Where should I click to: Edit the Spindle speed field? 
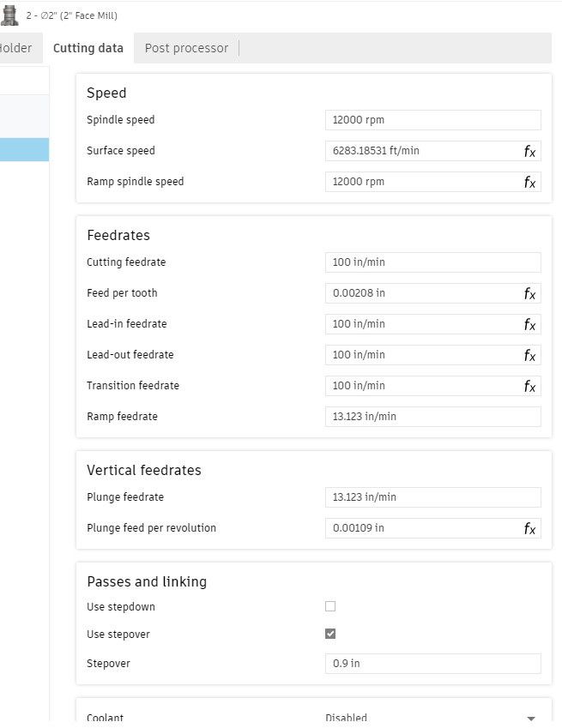433,120
